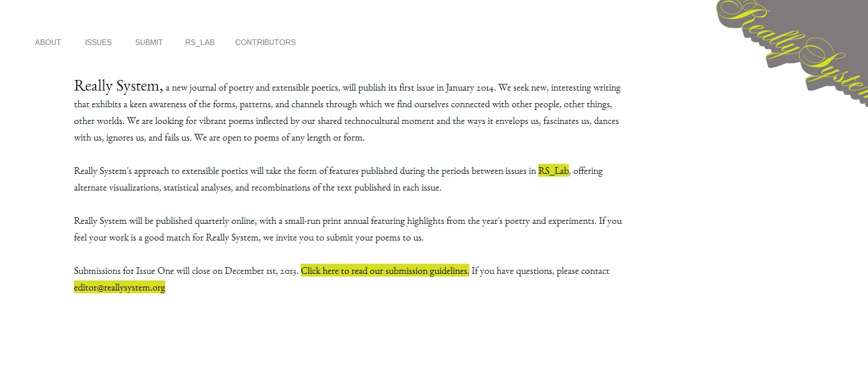
Task: Click the phrase "January 2014" in intro
Action: 470,88
